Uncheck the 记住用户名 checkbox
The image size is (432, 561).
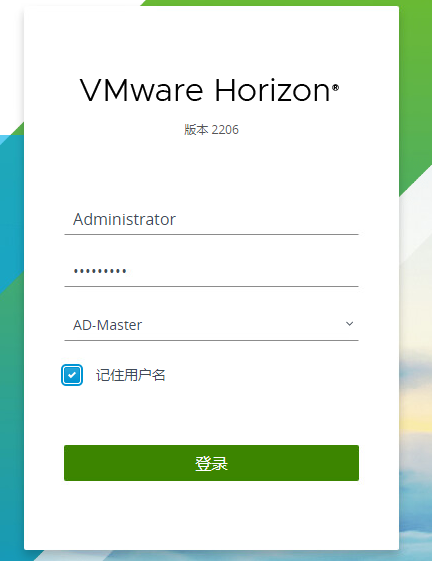pos(72,375)
